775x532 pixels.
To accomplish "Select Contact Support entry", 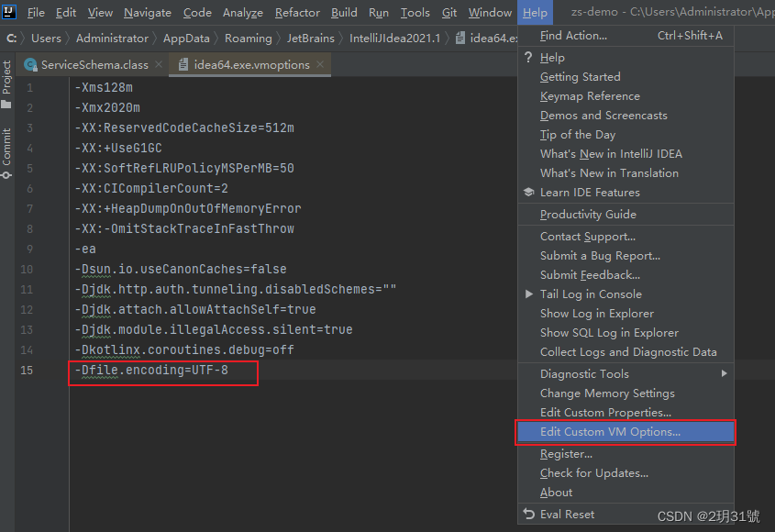I will 626,237.
